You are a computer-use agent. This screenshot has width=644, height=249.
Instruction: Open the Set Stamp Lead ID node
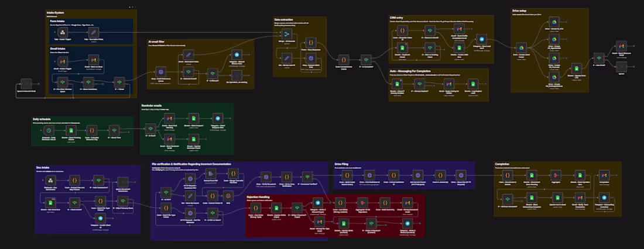coord(287,58)
